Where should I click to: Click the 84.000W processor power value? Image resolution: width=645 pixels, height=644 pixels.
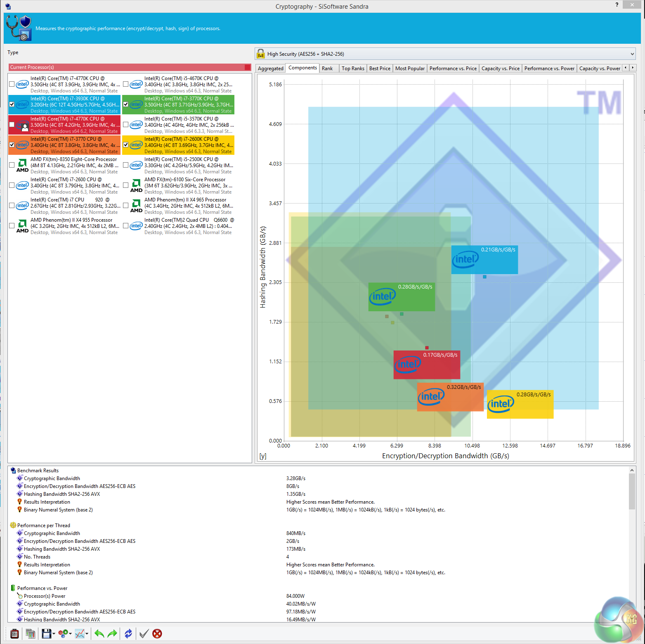(295, 596)
